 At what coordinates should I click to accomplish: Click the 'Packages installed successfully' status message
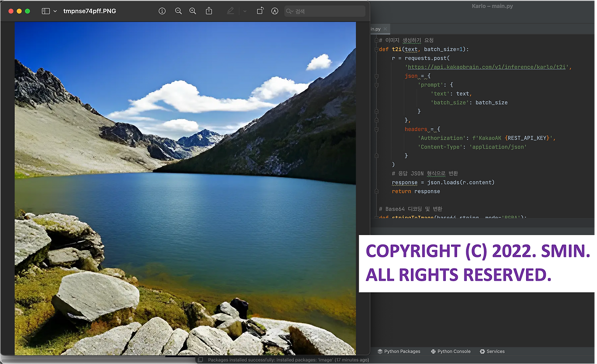click(x=288, y=360)
